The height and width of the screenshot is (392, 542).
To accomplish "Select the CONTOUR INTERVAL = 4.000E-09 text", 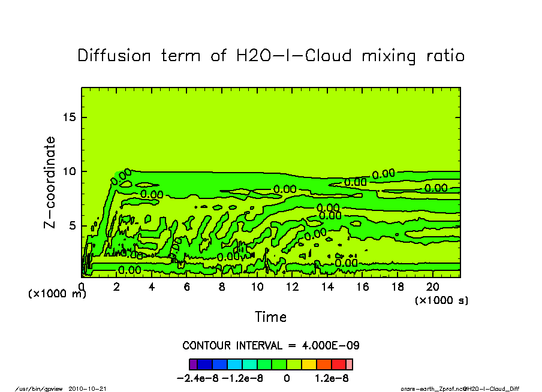I will [270, 346].
